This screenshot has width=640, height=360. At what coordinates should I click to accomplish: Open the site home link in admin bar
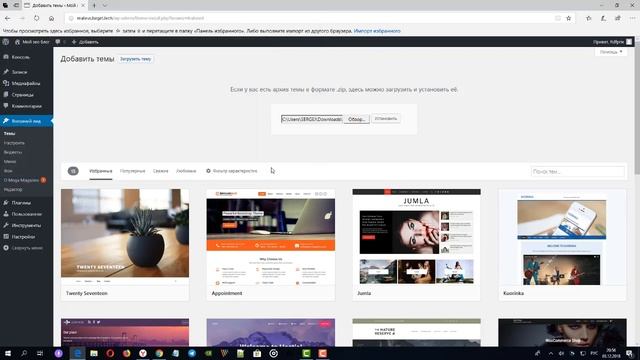[32, 42]
